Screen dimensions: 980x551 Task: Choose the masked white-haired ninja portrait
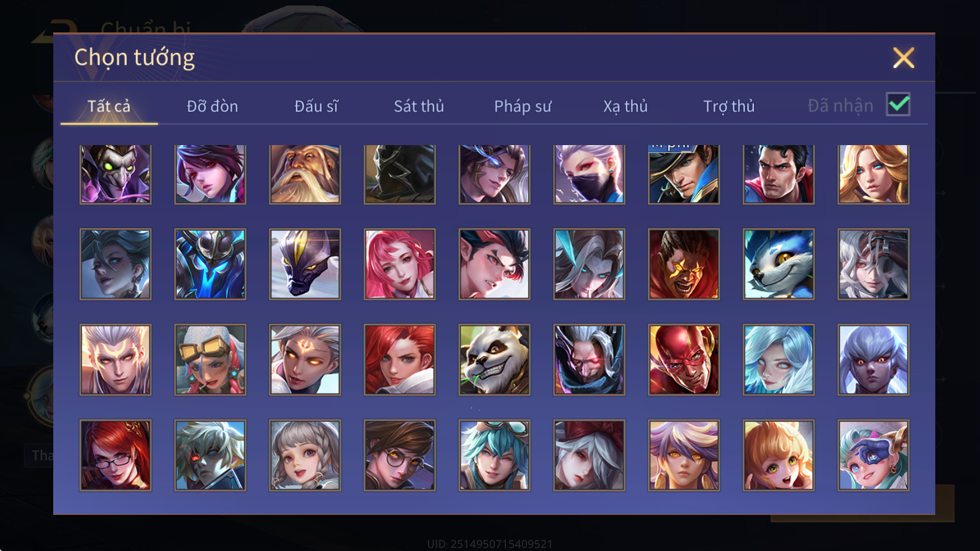pyautogui.click(x=589, y=174)
